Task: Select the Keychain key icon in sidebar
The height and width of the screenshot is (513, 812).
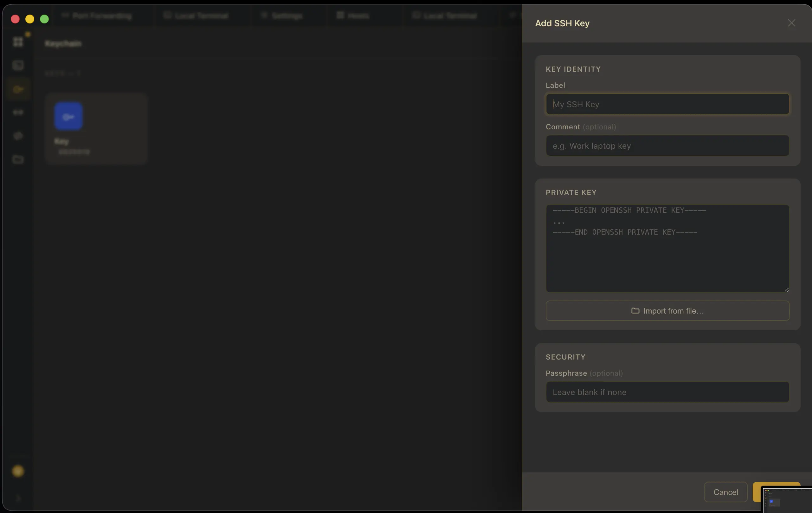Action: point(18,89)
